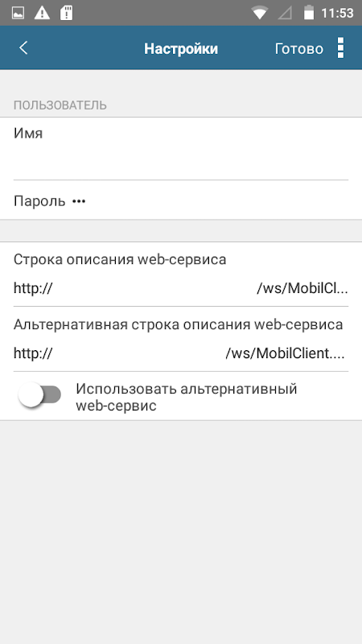Tap the 11:53 clock
The height and width of the screenshot is (644, 362).
[337, 13]
